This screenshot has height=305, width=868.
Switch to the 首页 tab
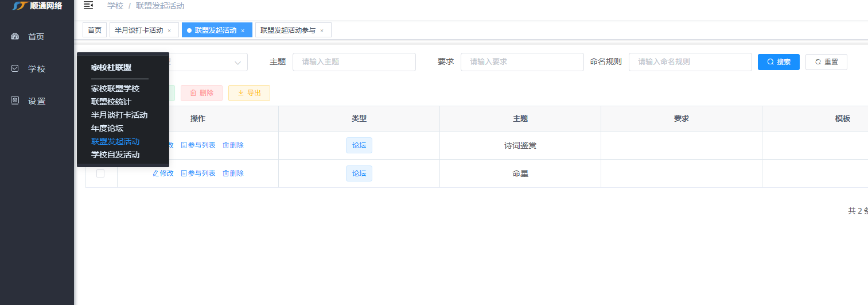click(95, 30)
